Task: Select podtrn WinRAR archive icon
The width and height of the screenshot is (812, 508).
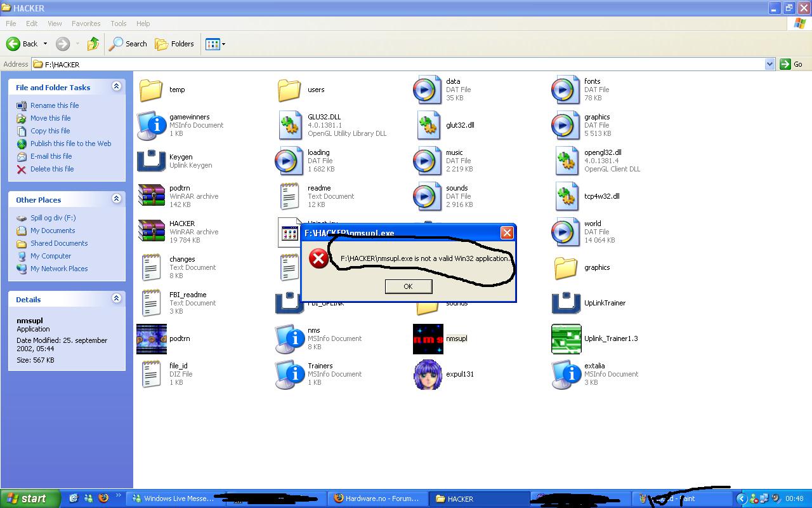Action: coord(151,196)
